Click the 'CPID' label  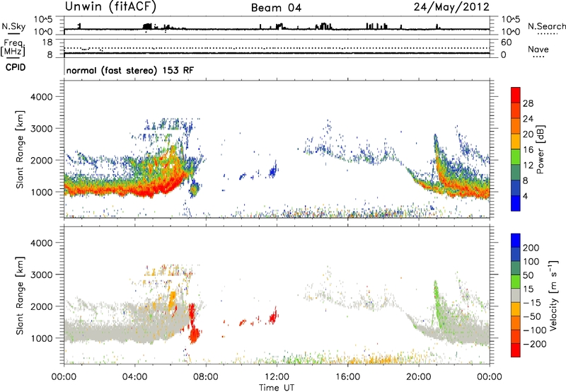pos(16,67)
